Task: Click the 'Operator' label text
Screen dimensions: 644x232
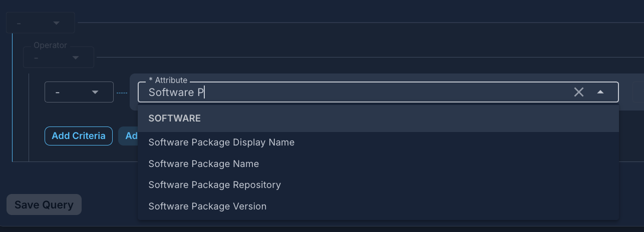Action: pos(50,45)
